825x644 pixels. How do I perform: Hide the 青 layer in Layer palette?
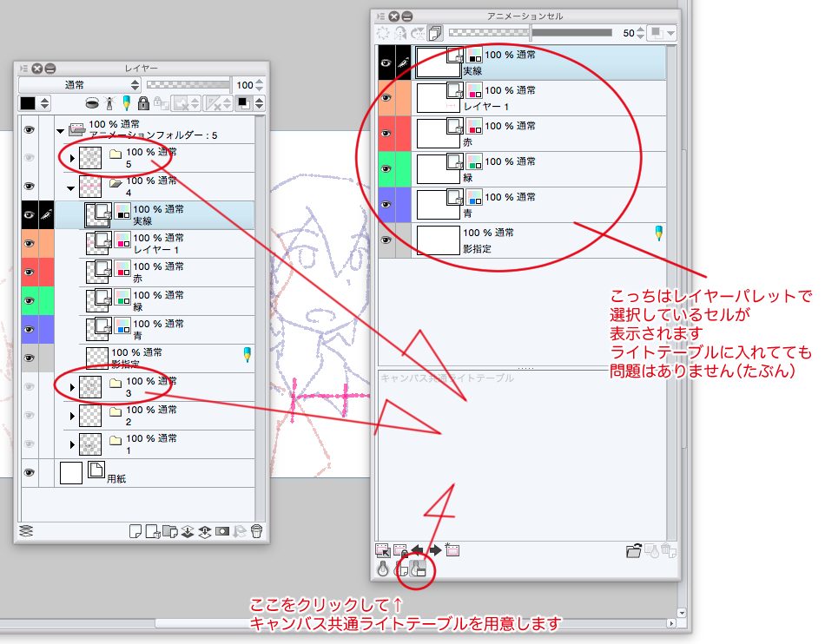pyautogui.click(x=30, y=330)
